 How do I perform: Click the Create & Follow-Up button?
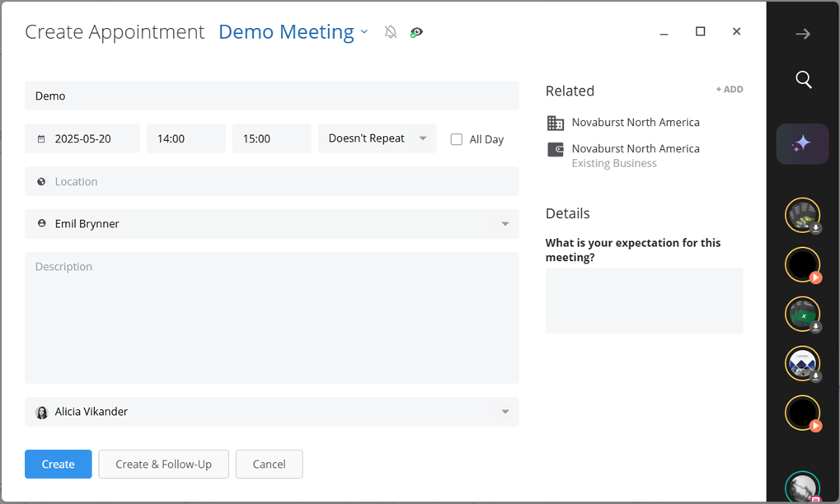[x=163, y=464]
